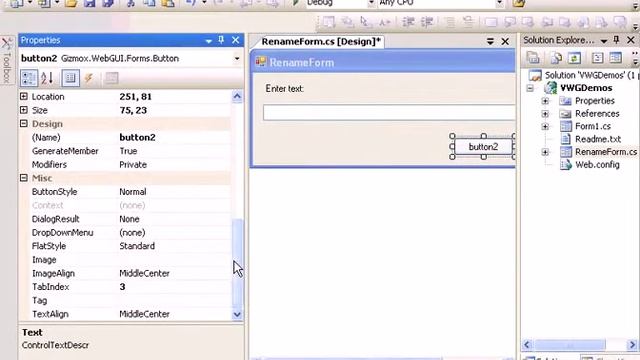Screen dimensions: 640x360
Task: Show the Properties list view button
Action: tap(70, 78)
